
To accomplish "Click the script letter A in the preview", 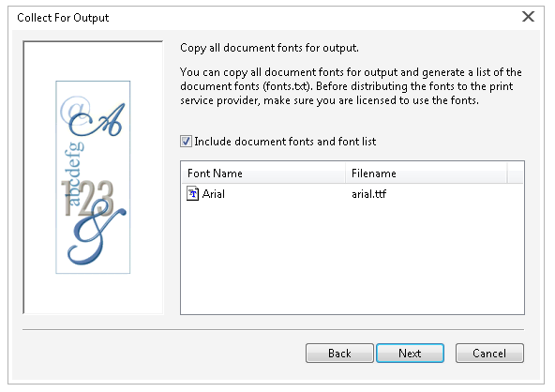I will coord(98,120).
